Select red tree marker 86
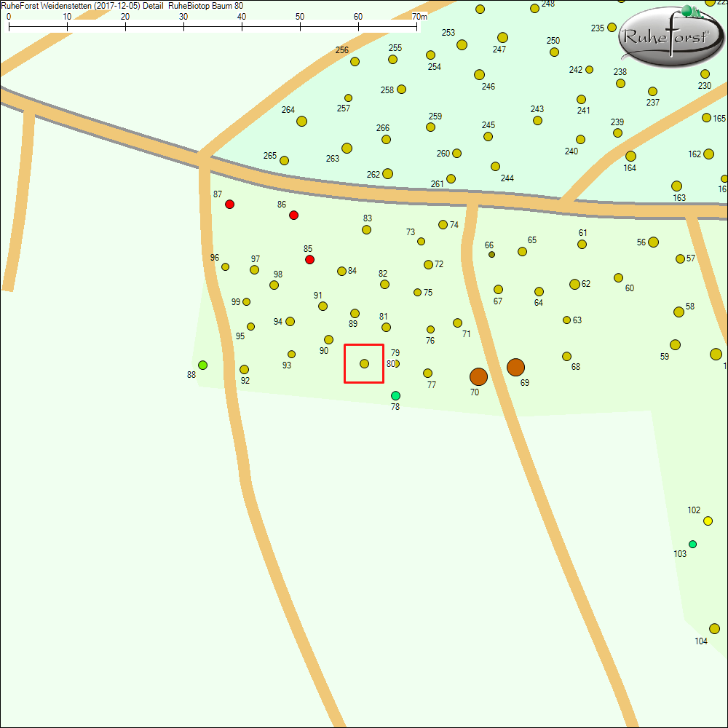The image size is (728, 728). [x=293, y=215]
